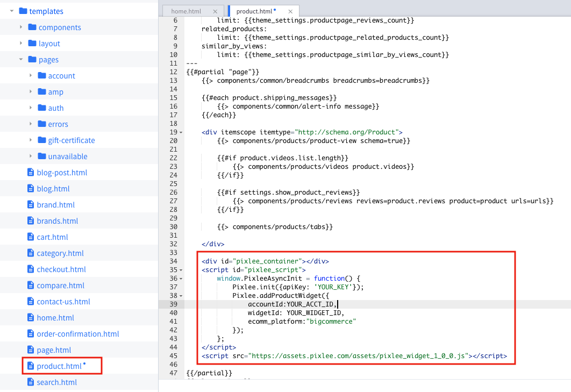Click the cart.html file icon
Screen dimensions: 571x392
point(31,237)
